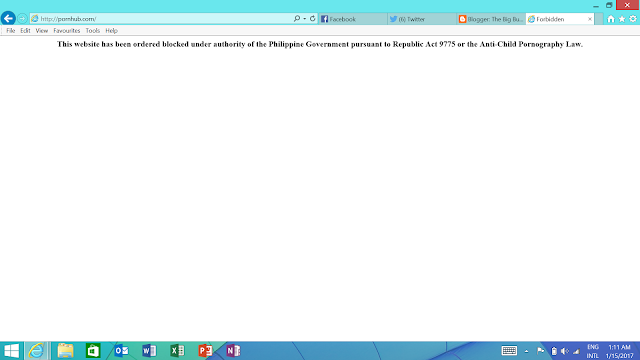Open Favorites with the star icon
Image resolution: width=640 pixels, height=360 pixels.
(x=622, y=19)
